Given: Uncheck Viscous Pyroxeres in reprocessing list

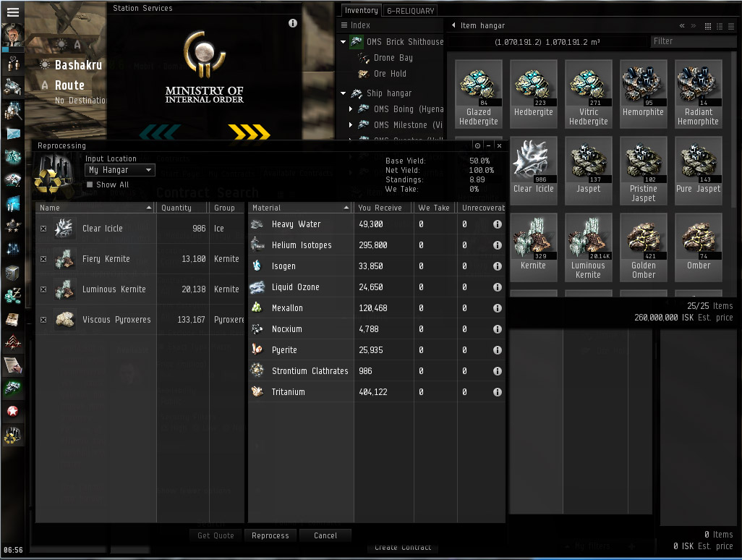Looking at the screenshot, I should coord(43,320).
